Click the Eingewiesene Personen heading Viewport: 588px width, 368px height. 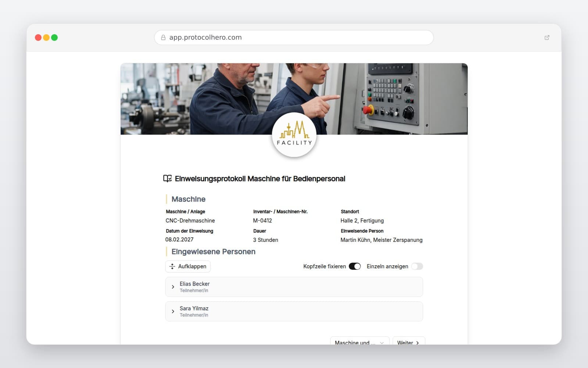tap(214, 252)
